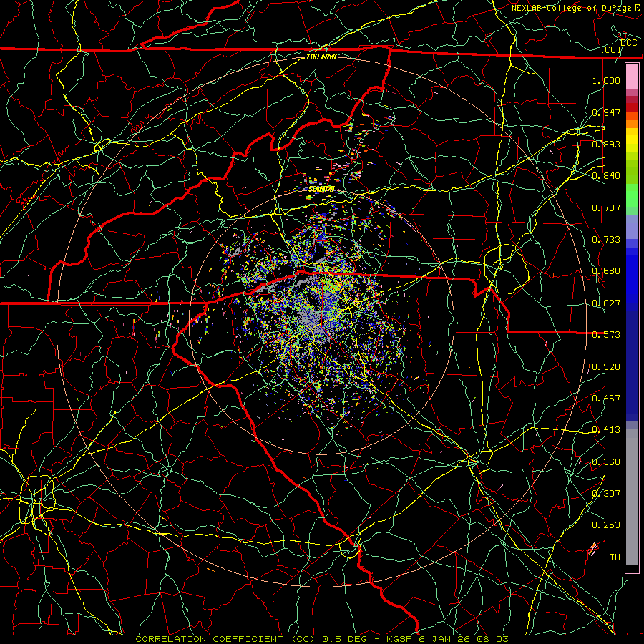Viewport: 644px width, 644px height.
Task: Click the 0.520 scale value
Action: (606, 367)
